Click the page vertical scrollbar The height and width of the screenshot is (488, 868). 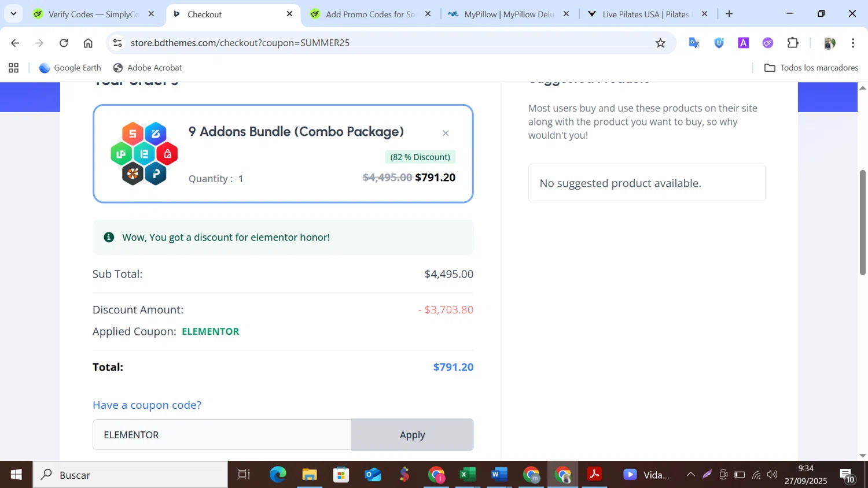tap(862, 223)
